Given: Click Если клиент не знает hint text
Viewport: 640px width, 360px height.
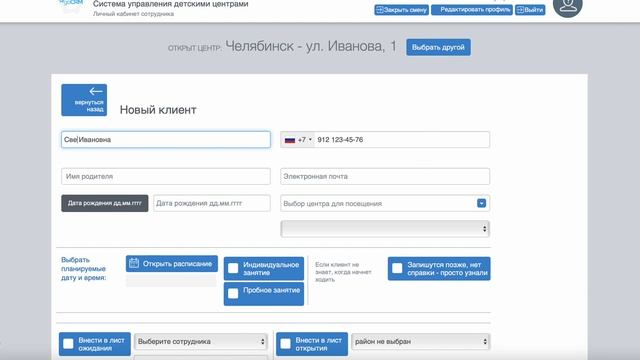Looking at the screenshot, I should 343,272.
